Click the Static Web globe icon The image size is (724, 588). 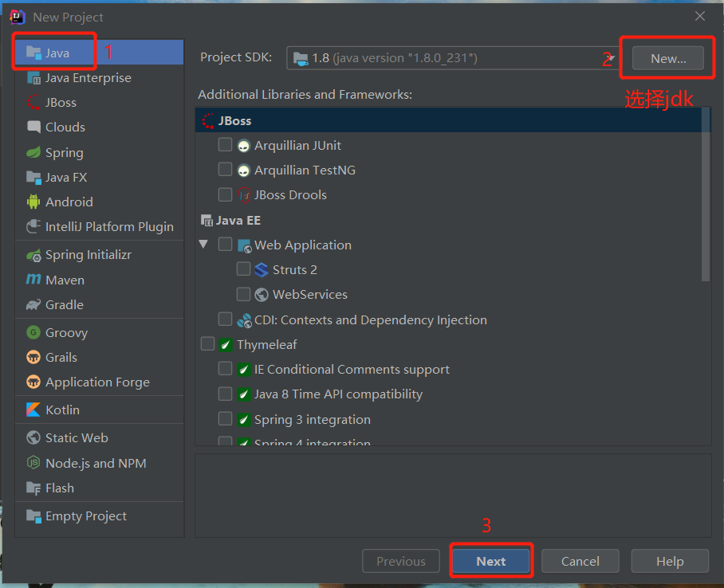point(33,437)
